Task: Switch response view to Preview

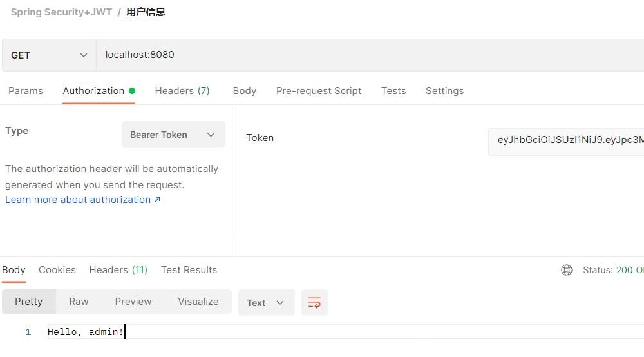Action: (133, 302)
